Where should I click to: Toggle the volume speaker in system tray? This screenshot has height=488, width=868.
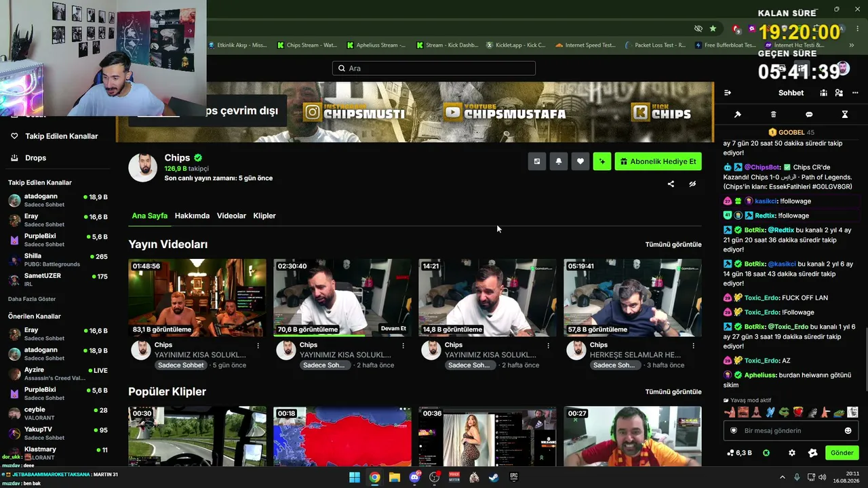822,477
